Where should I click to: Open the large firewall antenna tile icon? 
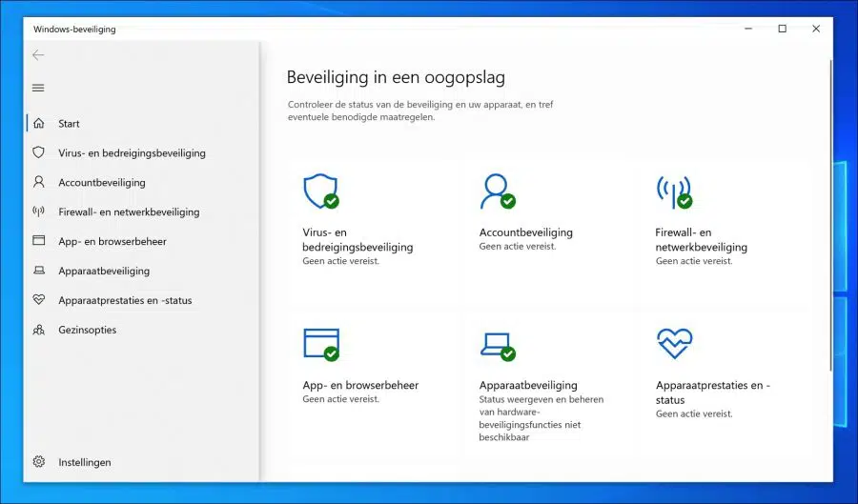tap(675, 192)
